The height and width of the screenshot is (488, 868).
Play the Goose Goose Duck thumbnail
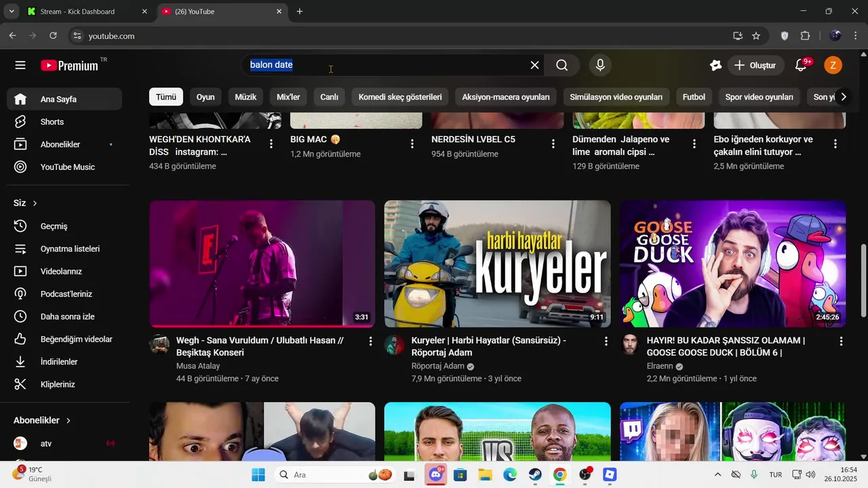[x=733, y=264]
